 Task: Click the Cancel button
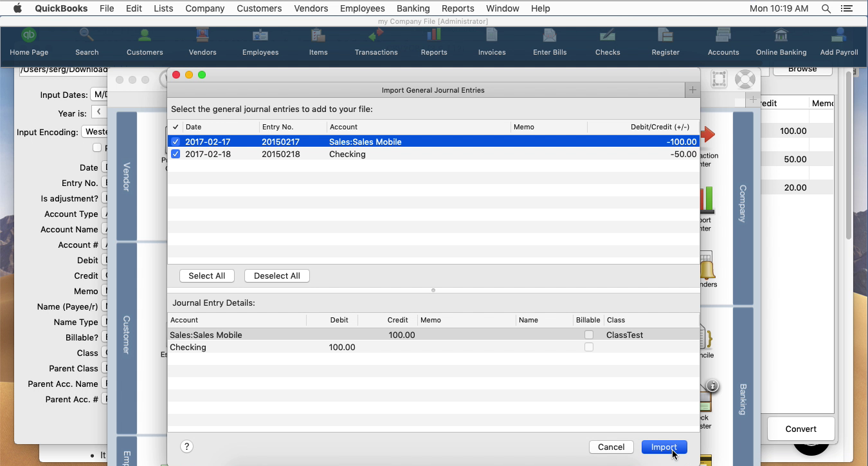pos(611,447)
